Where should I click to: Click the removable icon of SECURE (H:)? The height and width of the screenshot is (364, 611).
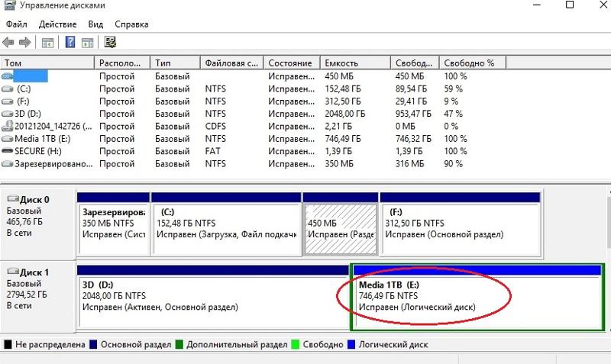tap(8, 151)
